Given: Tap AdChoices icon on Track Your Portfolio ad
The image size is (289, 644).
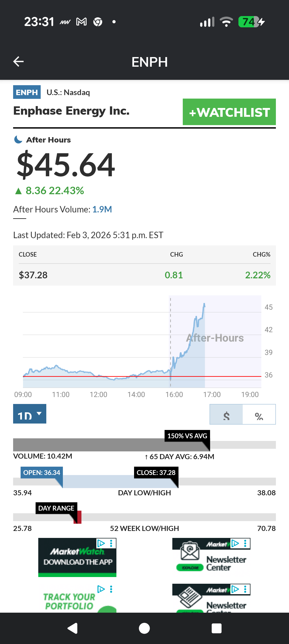Looking at the screenshot, I should click(101, 589).
